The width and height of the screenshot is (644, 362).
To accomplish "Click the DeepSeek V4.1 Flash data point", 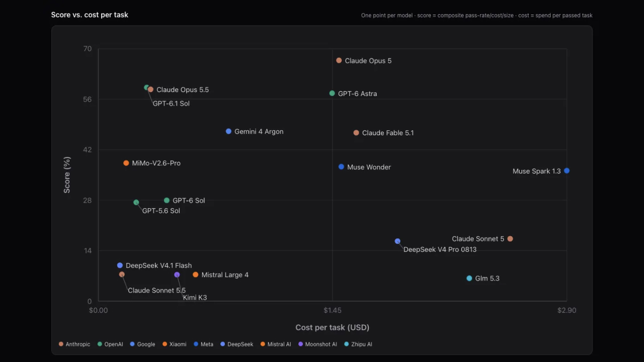I will tap(120, 265).
